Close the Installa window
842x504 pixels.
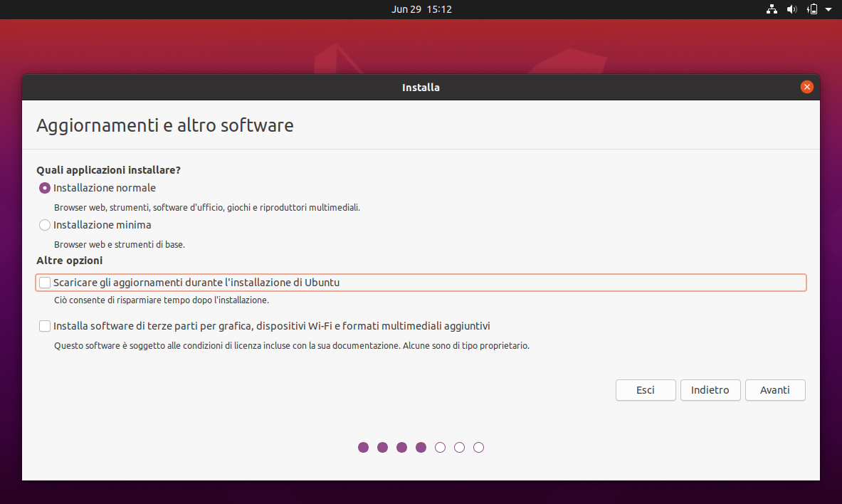coord(806,87)
